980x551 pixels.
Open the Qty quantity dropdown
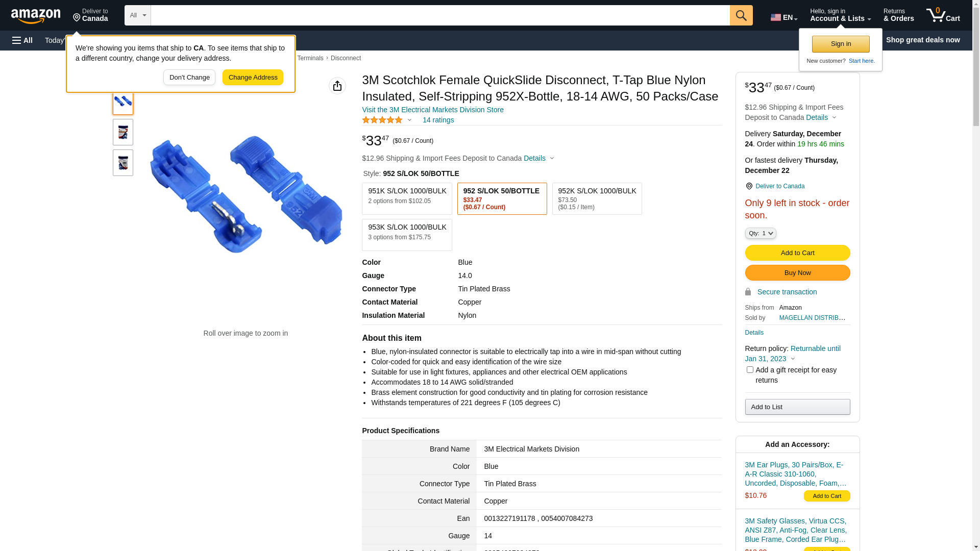761,233
